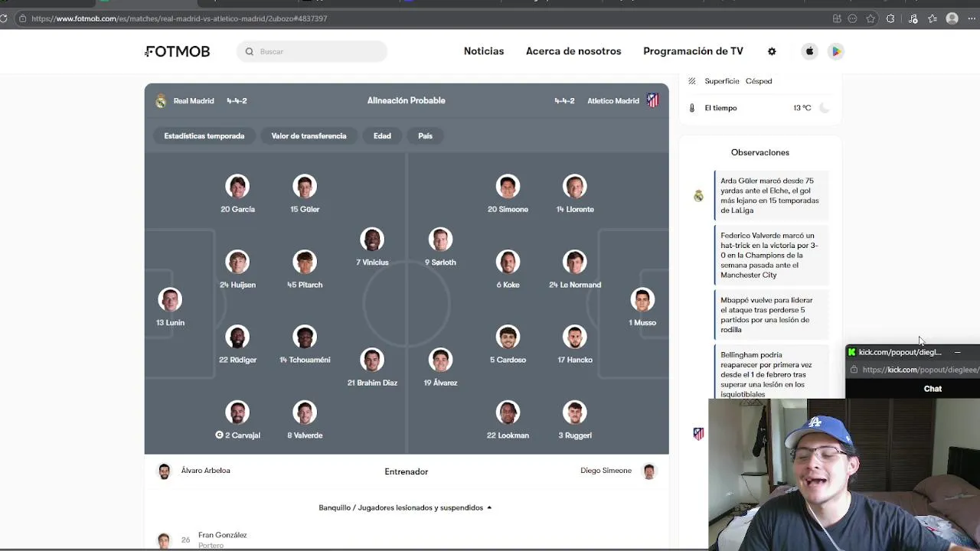Click El tiempo weather row

(759, 108)
